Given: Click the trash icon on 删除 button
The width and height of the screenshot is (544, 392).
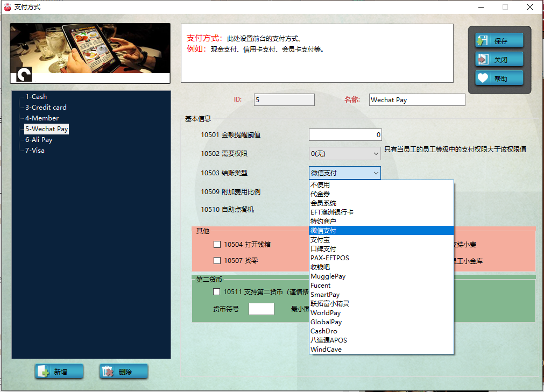Looking at the screenshot, I should coord(108,371).
